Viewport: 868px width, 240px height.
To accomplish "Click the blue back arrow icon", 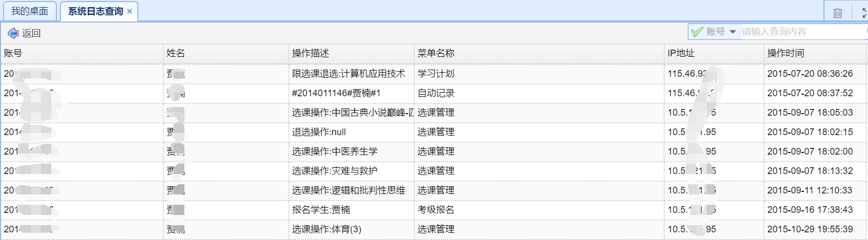I will (x=13, y=33).
